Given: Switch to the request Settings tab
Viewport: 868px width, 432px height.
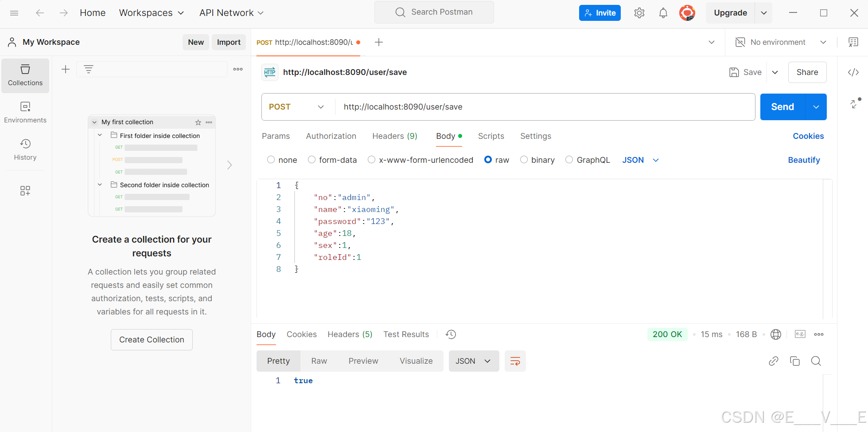Looking at the screenshot, I should (536, 136).
